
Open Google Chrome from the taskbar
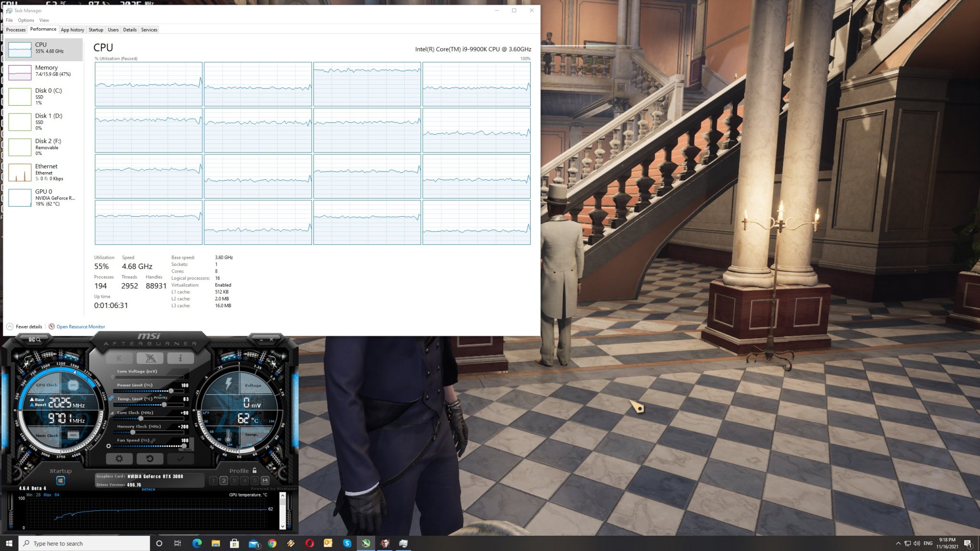pyautogui.click(x=272, y=543)
